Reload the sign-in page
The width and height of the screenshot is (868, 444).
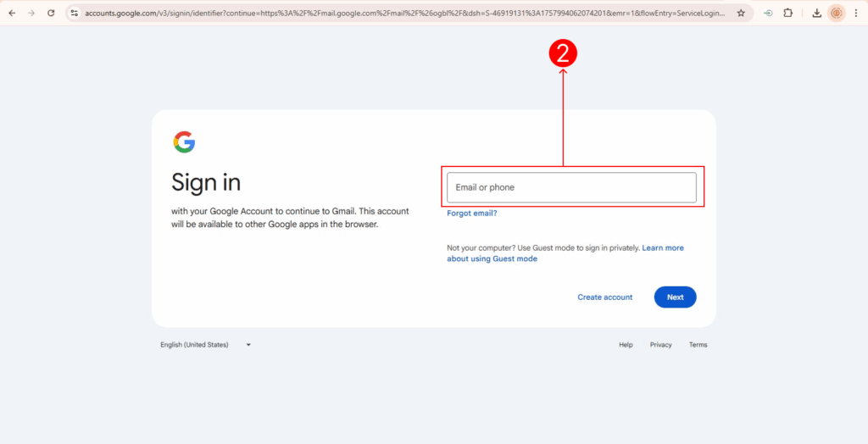tap(51, 14)
